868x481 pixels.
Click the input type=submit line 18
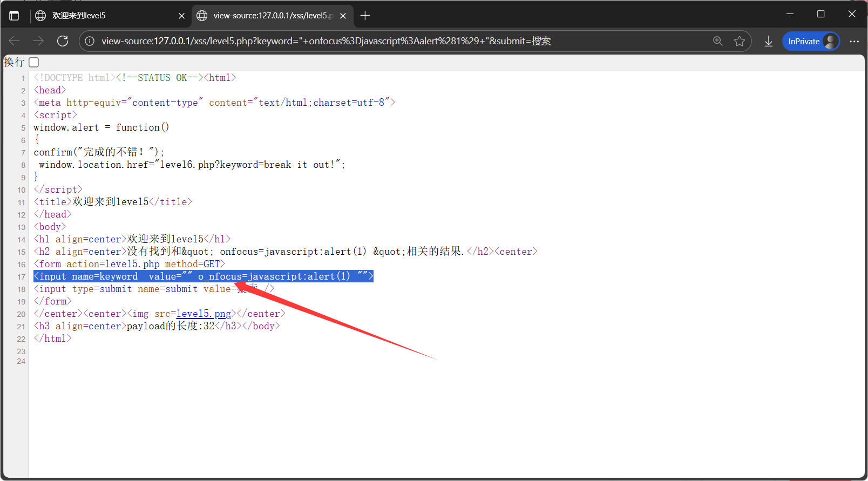(154, 289)
